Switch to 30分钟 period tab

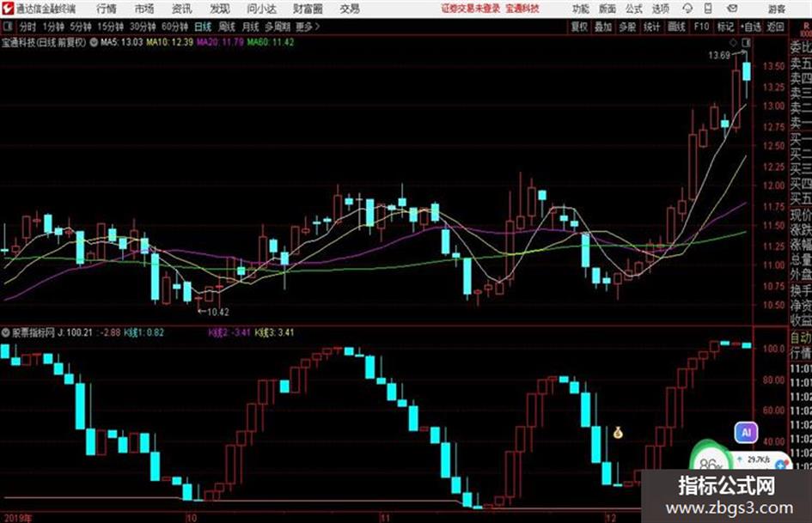pyautogui.click(x=143, y=27)
